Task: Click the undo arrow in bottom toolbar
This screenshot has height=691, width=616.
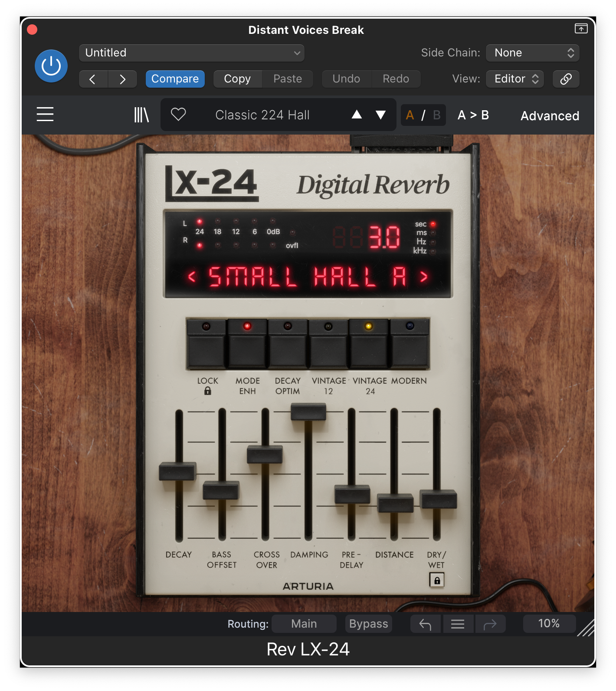Action: (425, 624)
